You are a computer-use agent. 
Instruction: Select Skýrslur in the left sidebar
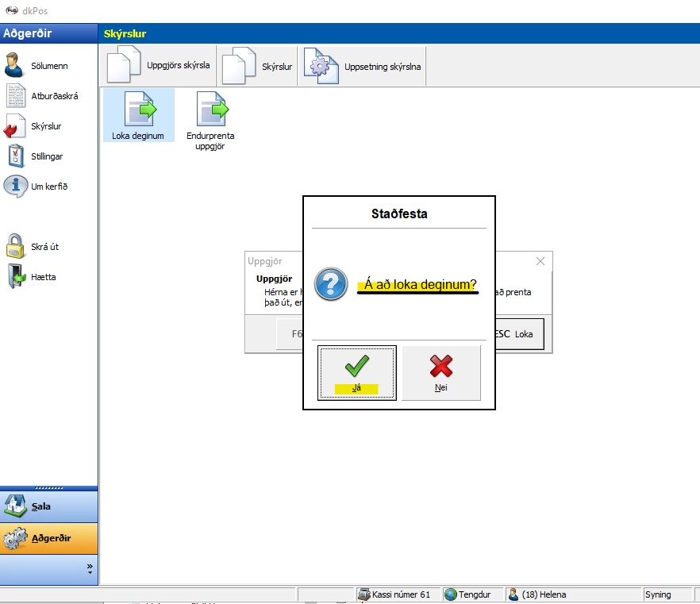pos(45,126)
